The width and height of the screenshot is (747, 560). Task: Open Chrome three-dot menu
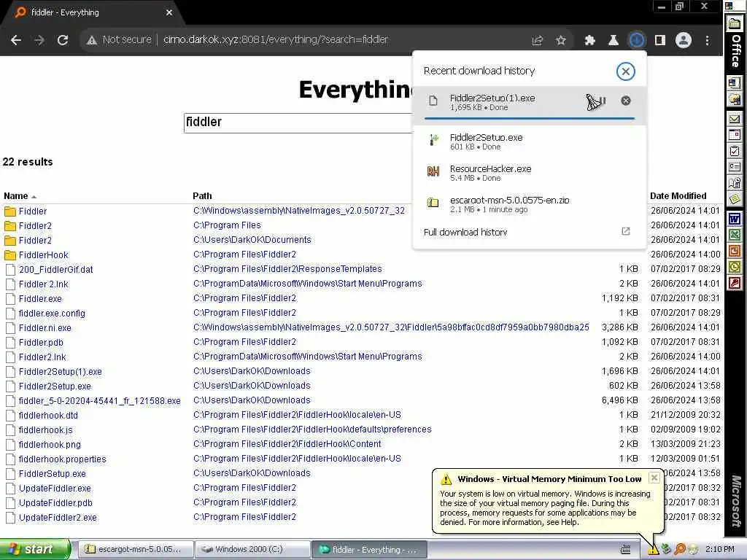(707, 41)
